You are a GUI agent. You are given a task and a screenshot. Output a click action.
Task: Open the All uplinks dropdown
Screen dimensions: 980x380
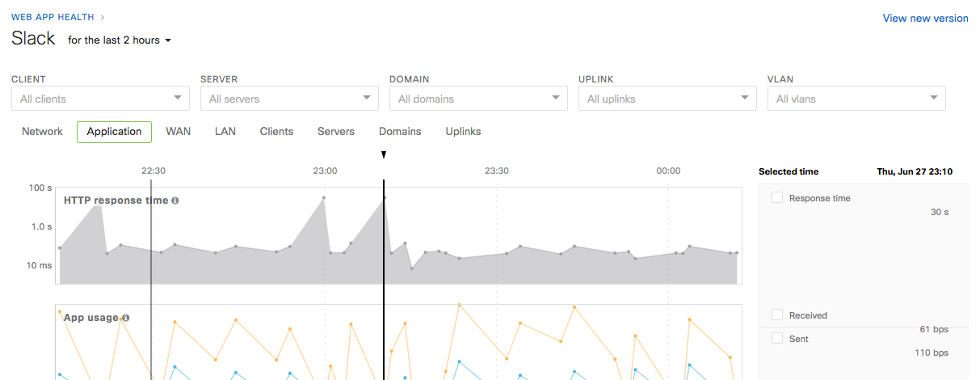click(667, 99)
